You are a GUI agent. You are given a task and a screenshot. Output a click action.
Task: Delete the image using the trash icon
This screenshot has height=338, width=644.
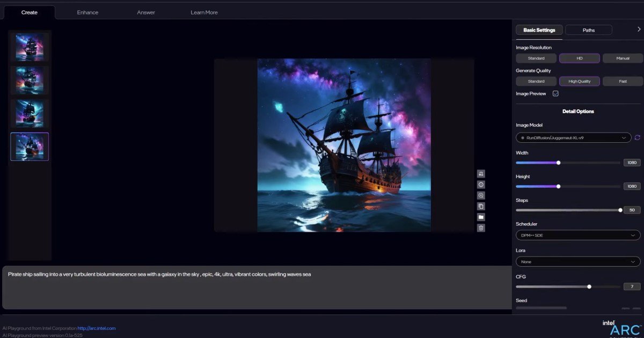pos(481,228)
